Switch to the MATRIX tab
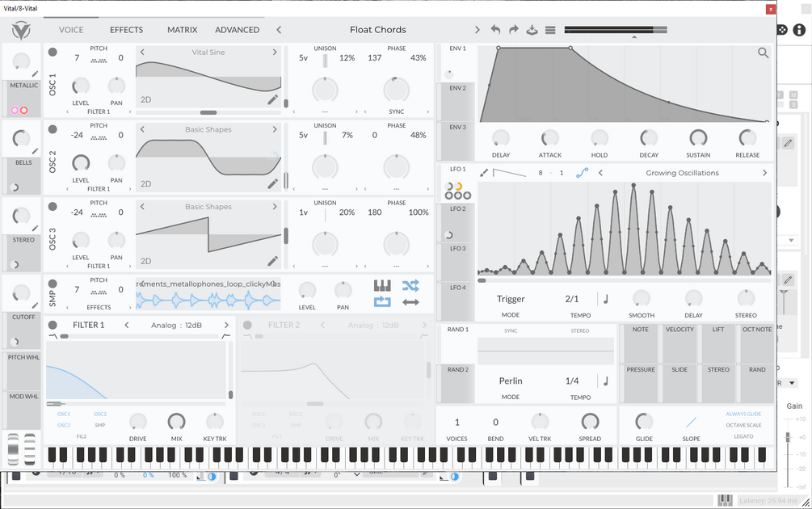Image resolution: width=812 pixels, height=509 pixels. click(x=183, y=30)
